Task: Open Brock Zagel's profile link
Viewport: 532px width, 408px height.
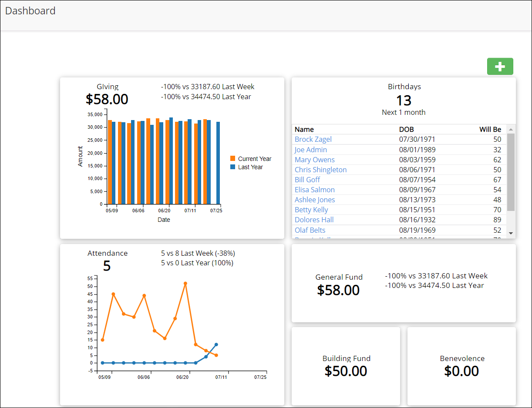Action: click(313, 139)
